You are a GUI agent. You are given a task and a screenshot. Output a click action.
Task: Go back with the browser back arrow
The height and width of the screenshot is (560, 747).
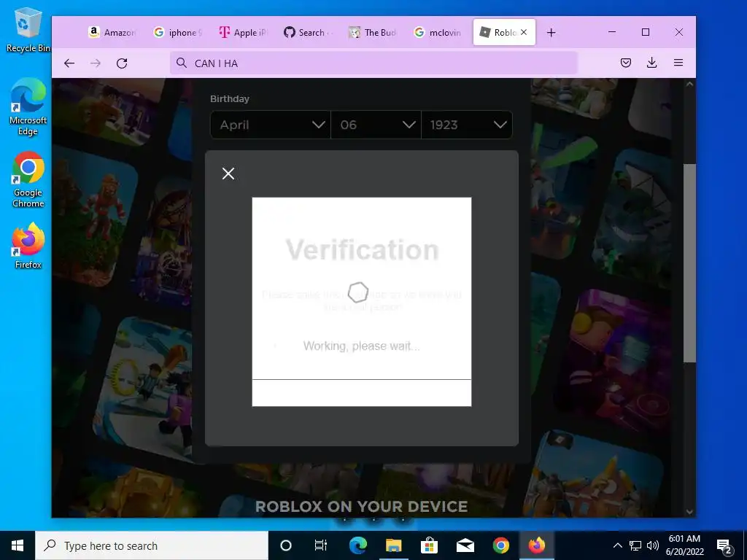point(69,63)
